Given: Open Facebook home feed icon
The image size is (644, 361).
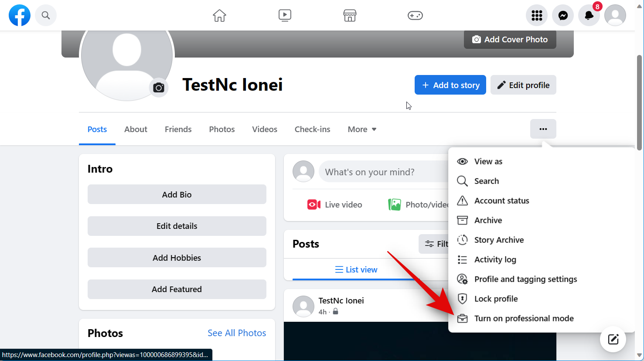Looking at the screenshot, I should (x=219, y=16).
